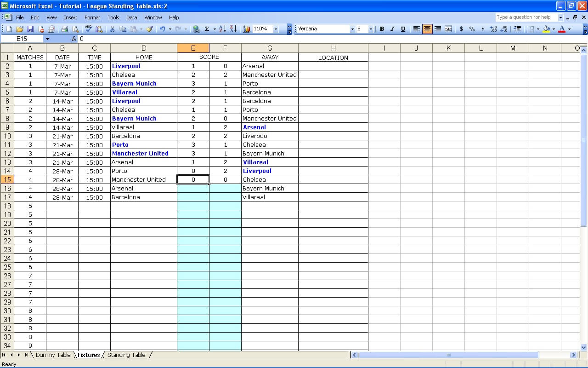Apply yellow fill color with paint bucket
588x368 pixels.
(546, 29)
